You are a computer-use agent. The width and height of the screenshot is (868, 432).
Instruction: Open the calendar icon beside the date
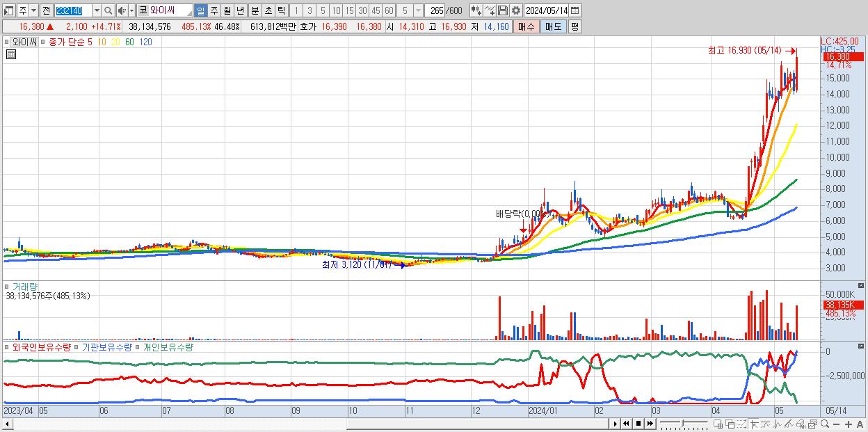(574, 10)
